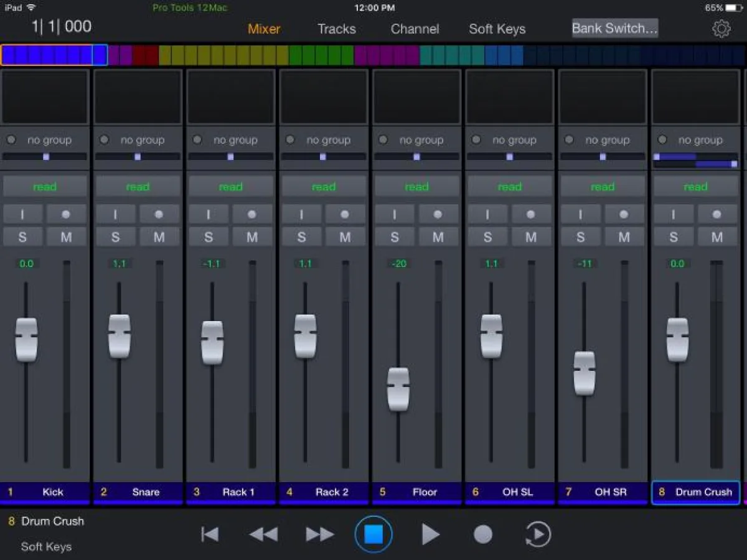The height and width of the screenshot is (560, 747).
Task: Switch to the Channel tab
Action: [415, 29]
